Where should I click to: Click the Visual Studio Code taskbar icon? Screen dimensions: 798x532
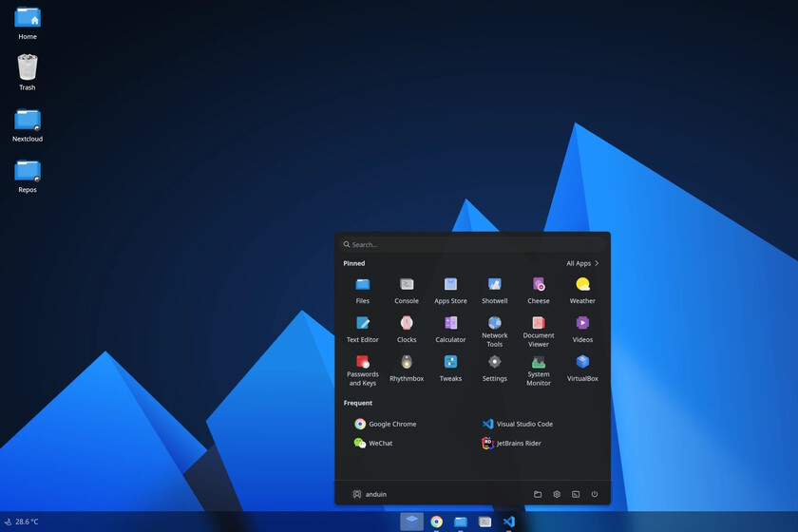pos(509,522)
